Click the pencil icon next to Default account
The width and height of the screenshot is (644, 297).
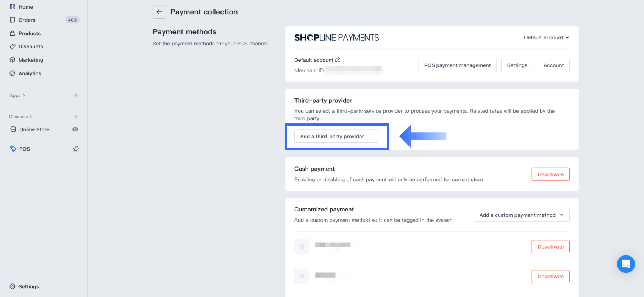click(x=338, y=60)
